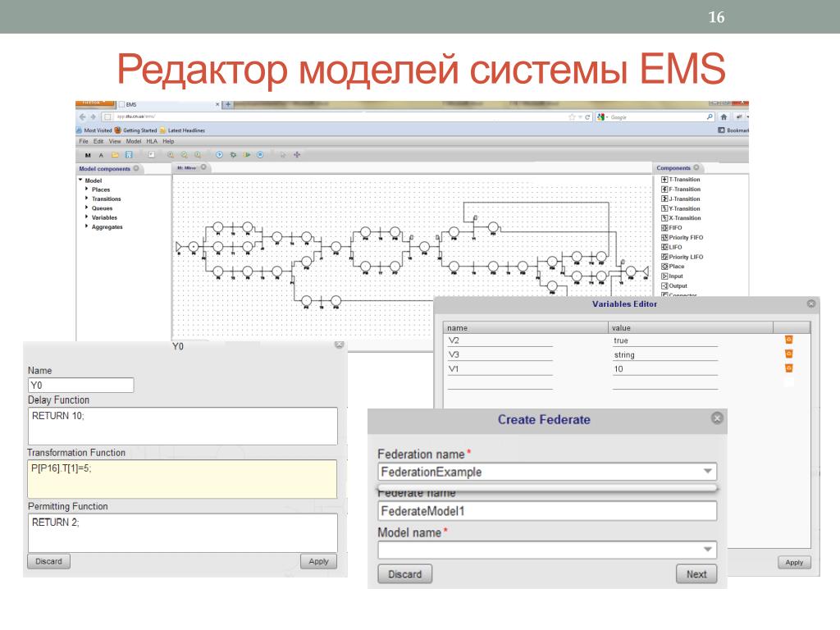Pick the Priority LIFO component
Viewport: 840px width, 630px height.
tap(682, 257)
